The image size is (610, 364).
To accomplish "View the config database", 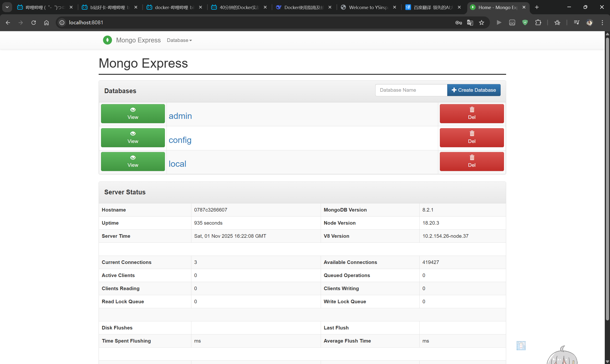I will pyautogui.click(x=133, y=138).
